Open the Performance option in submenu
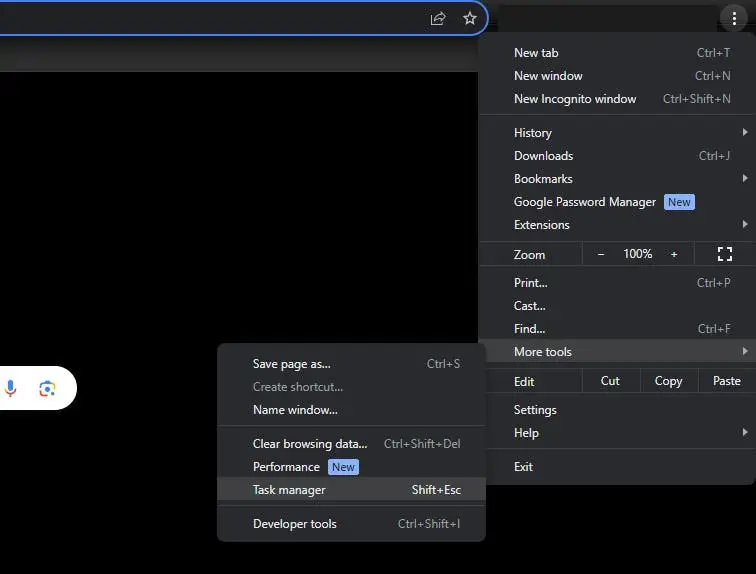Viewport: 756px width, 574px height. 351,467
